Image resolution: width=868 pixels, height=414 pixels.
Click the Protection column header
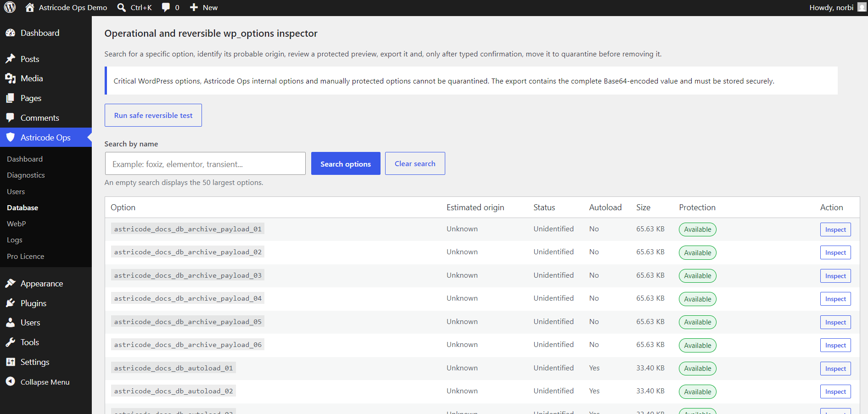697,207
